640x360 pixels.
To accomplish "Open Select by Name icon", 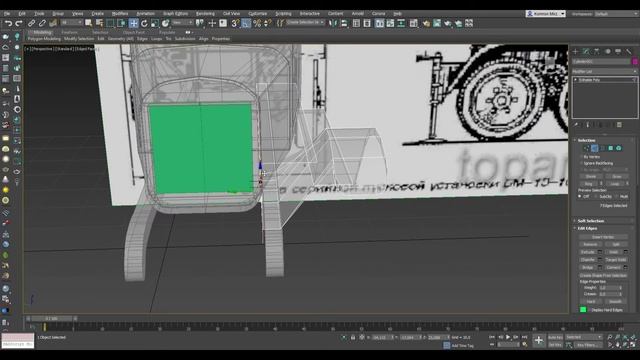I will pyautogui.click(x=99, y=23).
